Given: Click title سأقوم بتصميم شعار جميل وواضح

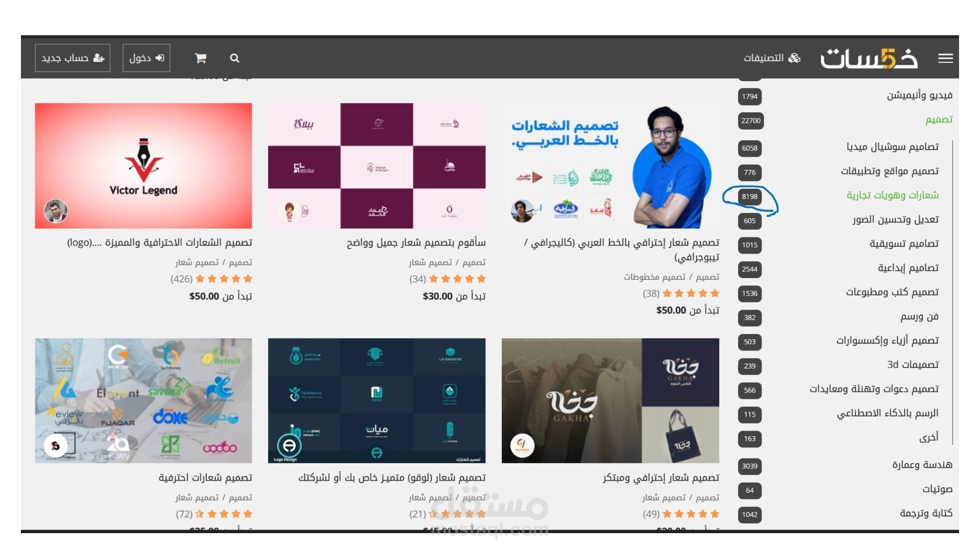Looking at the screenshot, I should 416,242.
